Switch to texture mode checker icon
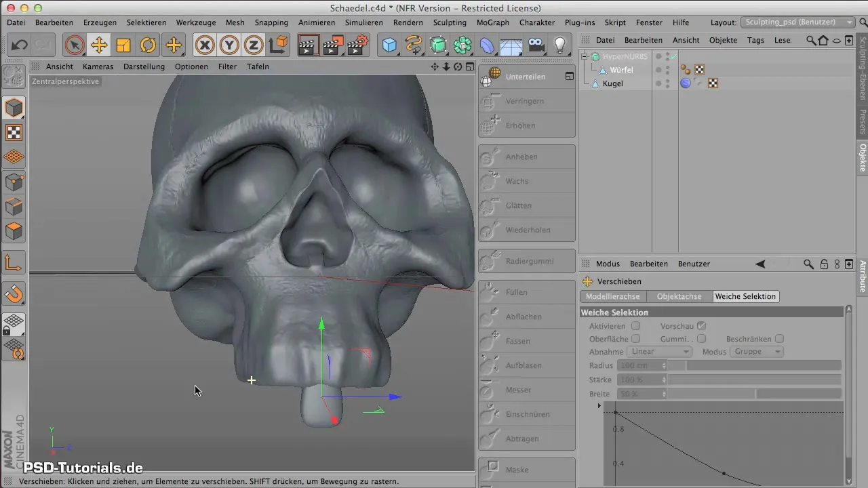This screenshot has height=488, width=868. 14,132
